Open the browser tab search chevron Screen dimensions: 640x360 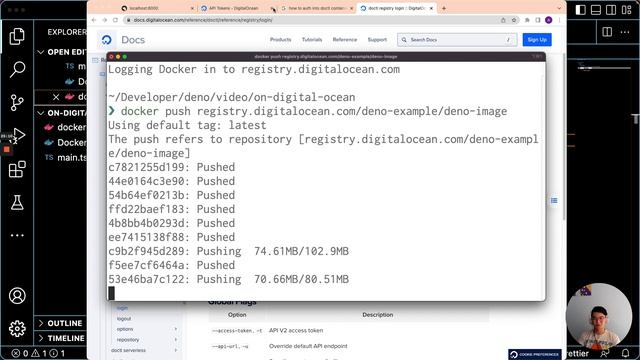coord(559,8)
